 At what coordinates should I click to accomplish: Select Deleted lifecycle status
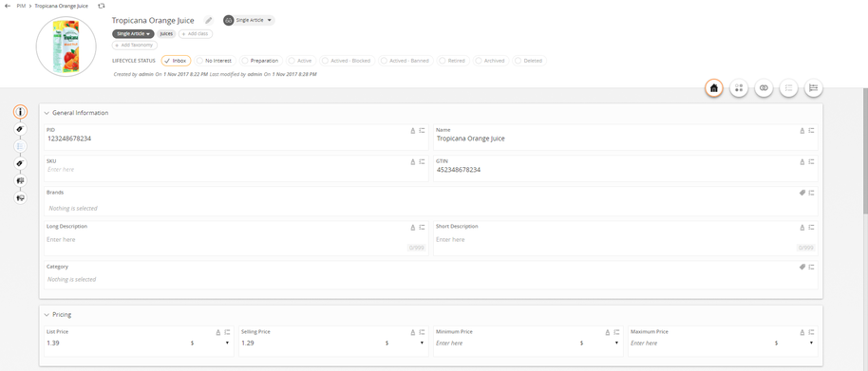(529, 61)
